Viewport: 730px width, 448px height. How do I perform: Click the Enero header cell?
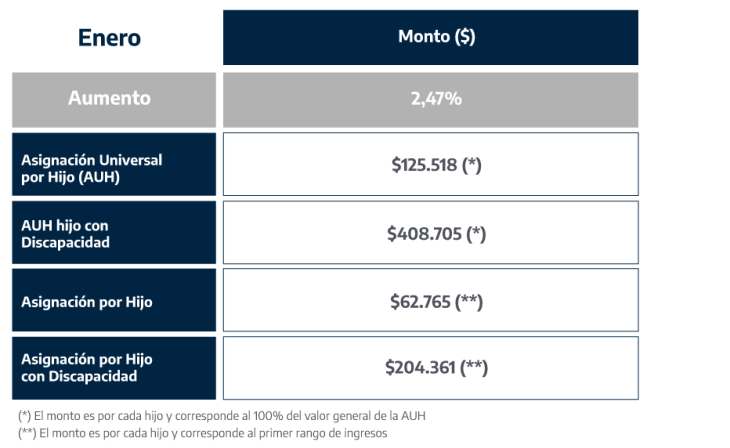pos(110,38)
